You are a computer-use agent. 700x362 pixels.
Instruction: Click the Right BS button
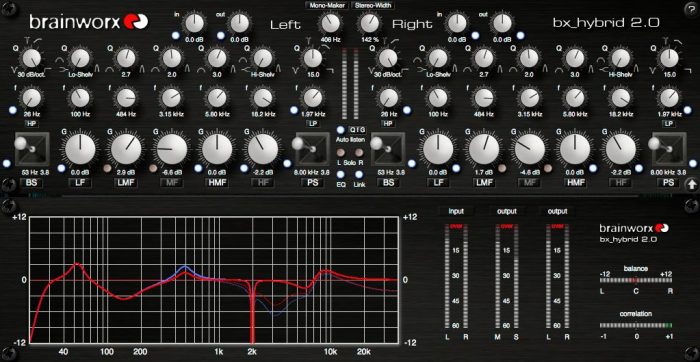[x=388, y=182]
